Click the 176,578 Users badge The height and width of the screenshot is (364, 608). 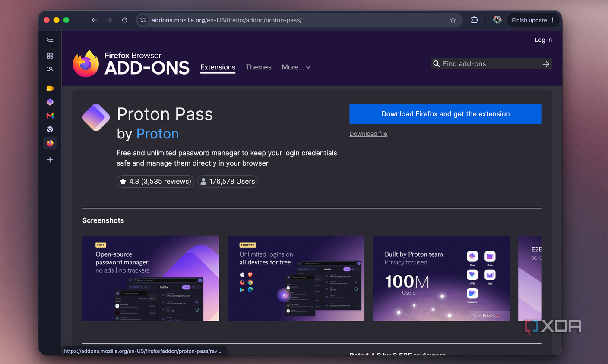pos(228,182)
